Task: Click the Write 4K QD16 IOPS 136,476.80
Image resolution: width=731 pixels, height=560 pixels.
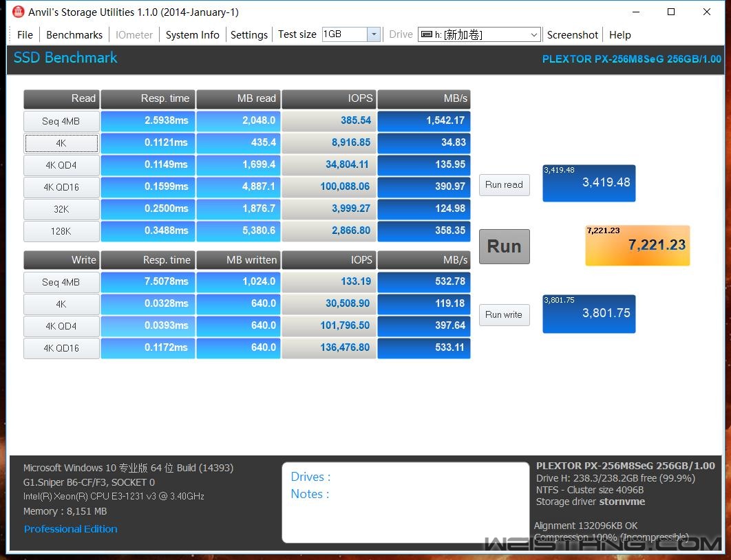Action: [328, 347]
